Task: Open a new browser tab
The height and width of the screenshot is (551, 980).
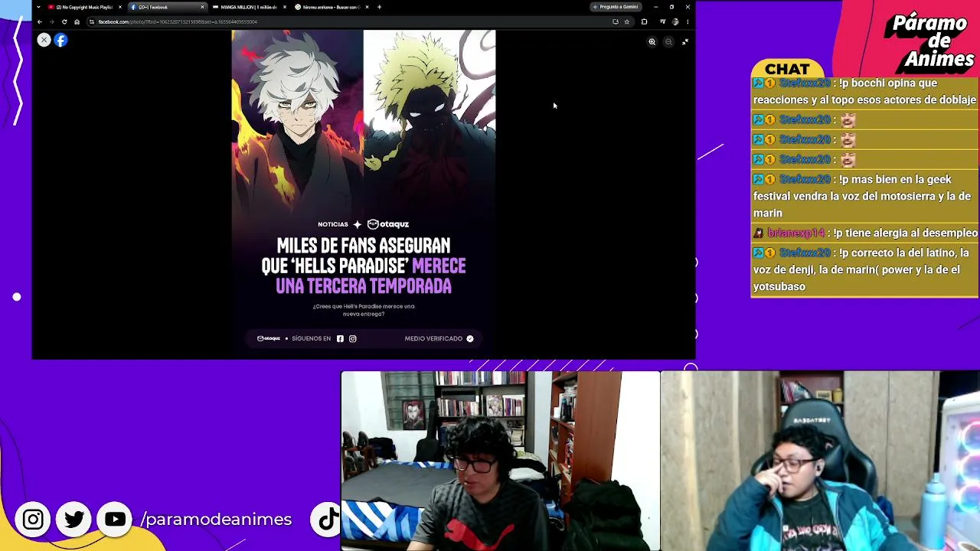Action: click(x=379, y=7)
